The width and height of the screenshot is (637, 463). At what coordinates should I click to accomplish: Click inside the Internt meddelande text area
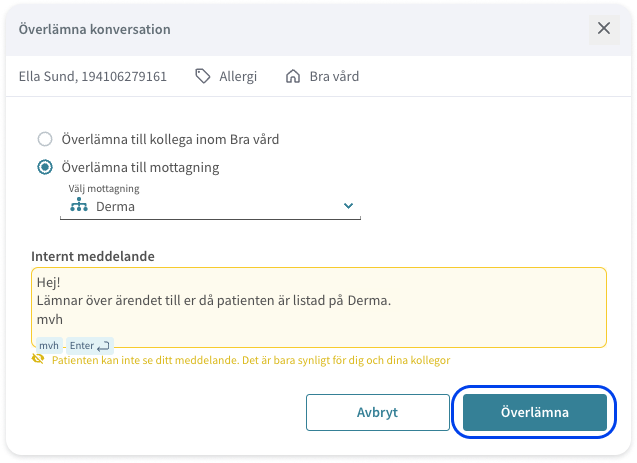coord(319,307)
